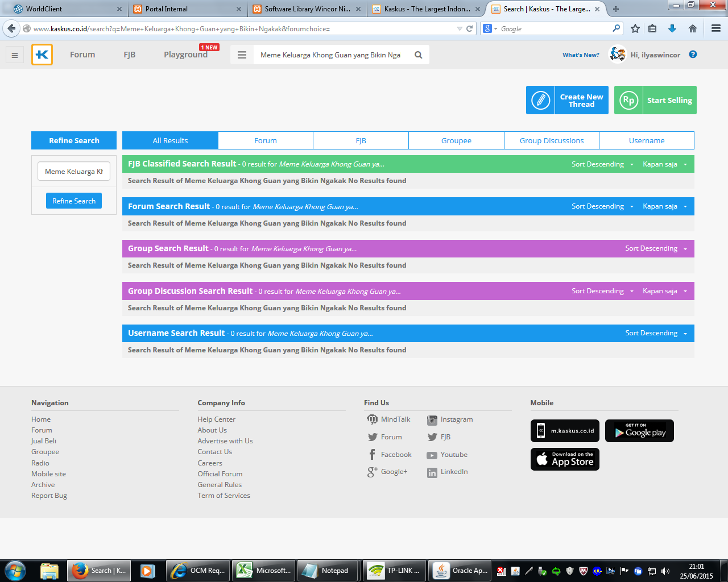The height and width of the screenshot is (582, 728).
Task: Open Help Center footer link
Action: click(x=216, y=419)
